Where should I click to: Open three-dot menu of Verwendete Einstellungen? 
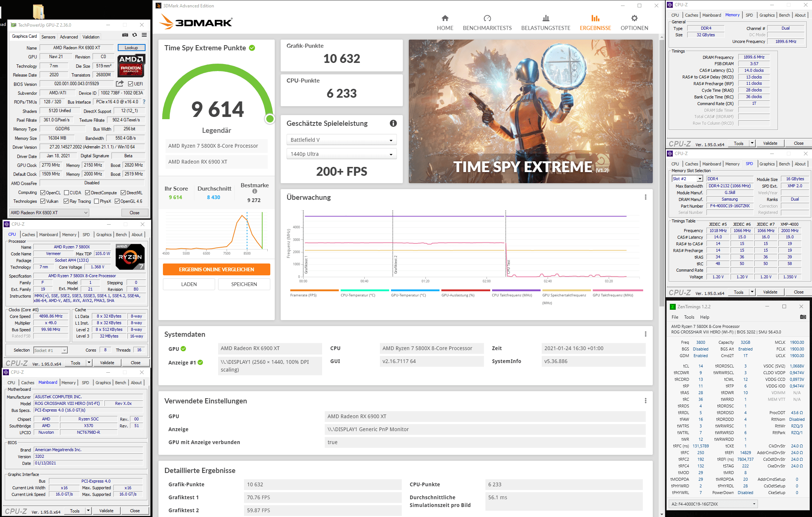(645, 401)
